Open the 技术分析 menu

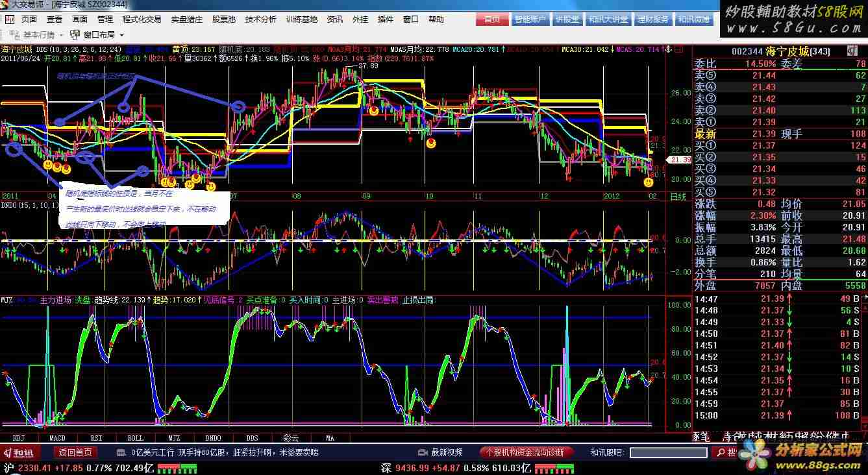(x=261, y=19)
